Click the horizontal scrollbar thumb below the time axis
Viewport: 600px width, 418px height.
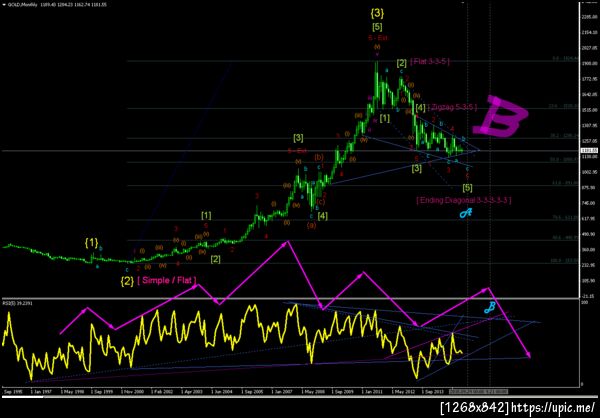pyautogui.click(x=22, y=397)
